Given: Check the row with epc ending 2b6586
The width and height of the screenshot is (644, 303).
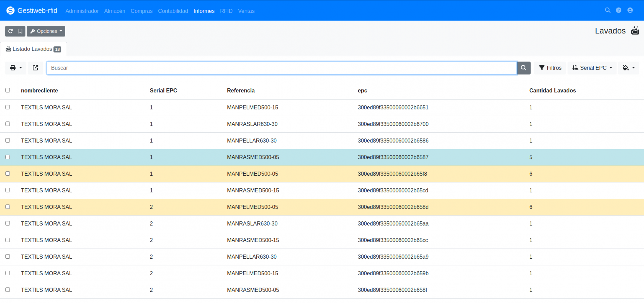Looking at the screenshot, I should click(8, 140).
